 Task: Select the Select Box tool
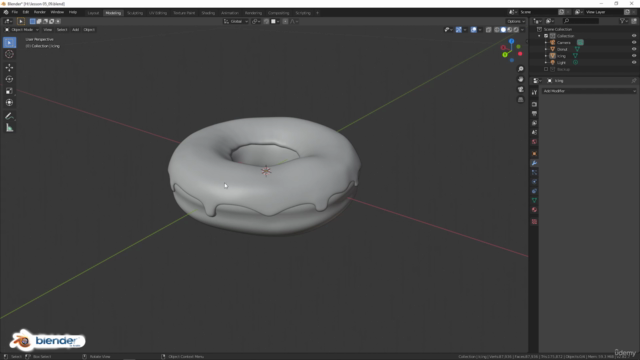pyautogui.click(x=9, y=42)
